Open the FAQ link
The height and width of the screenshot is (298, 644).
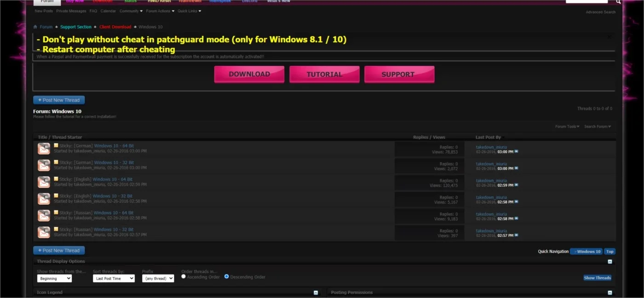pyautogui.click(x=93, y=11)
